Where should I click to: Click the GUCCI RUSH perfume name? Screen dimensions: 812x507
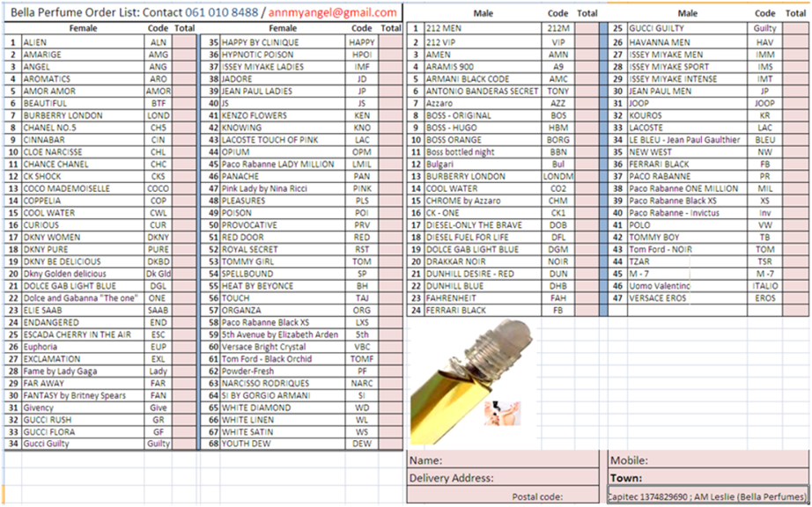[48, 420]
